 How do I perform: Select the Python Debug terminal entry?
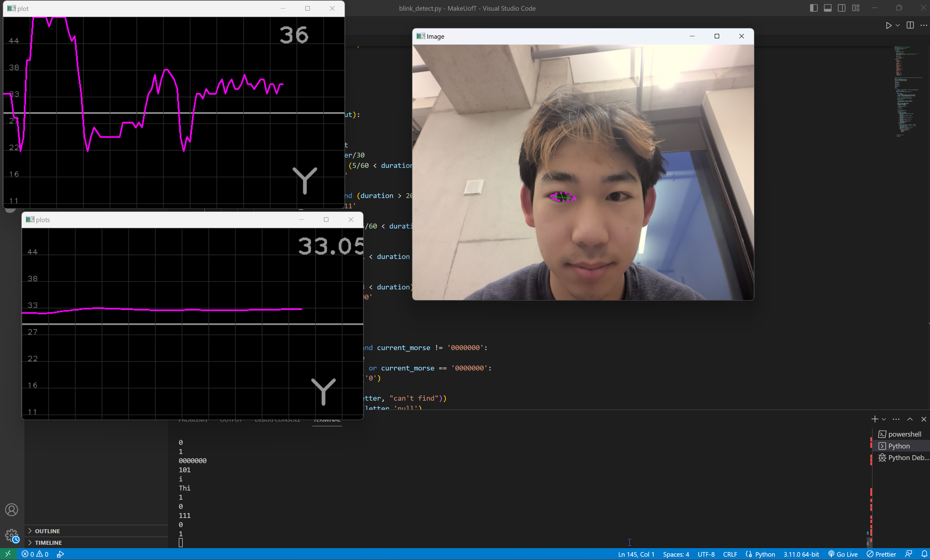click(907, 457)
